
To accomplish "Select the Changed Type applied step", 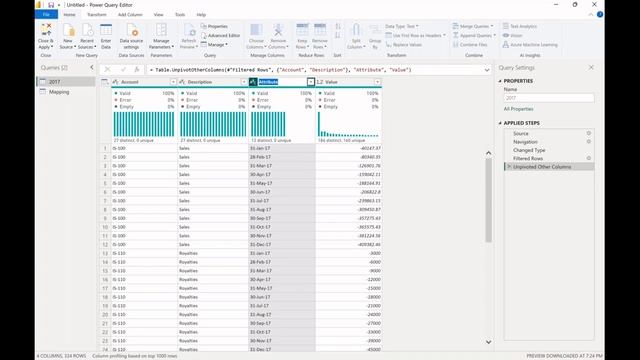I will pos(549,150).
